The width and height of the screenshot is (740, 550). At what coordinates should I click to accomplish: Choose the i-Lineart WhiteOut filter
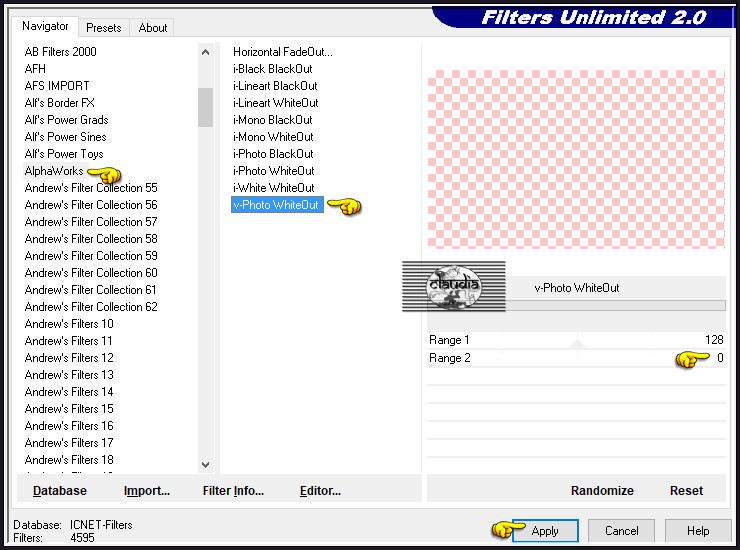(276, 103)
